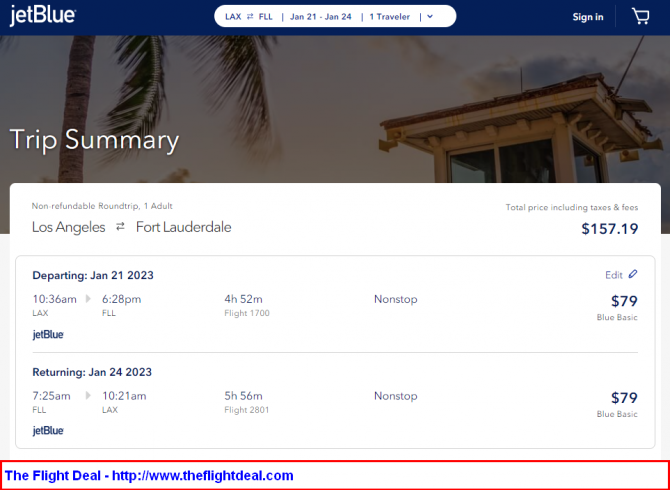Click LAX to FLL route in search bar

[249, 17]
